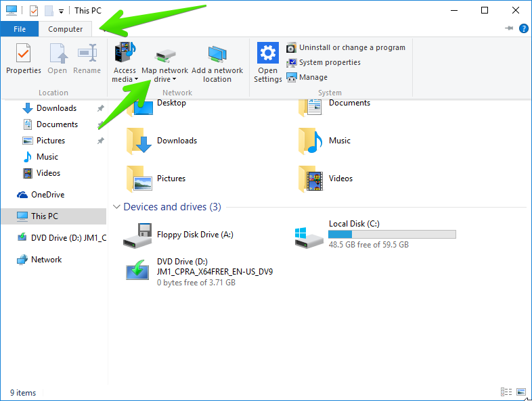Click the Map network drive icon
The image size is (532, 401).
click(x=164, y=54)
